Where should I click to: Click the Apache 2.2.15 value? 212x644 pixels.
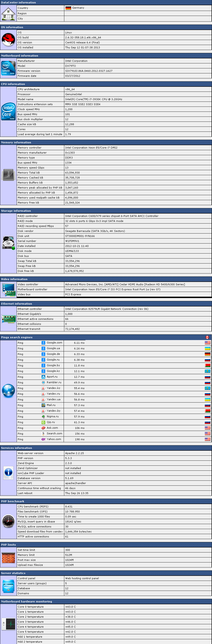click(x=75, y=453)
